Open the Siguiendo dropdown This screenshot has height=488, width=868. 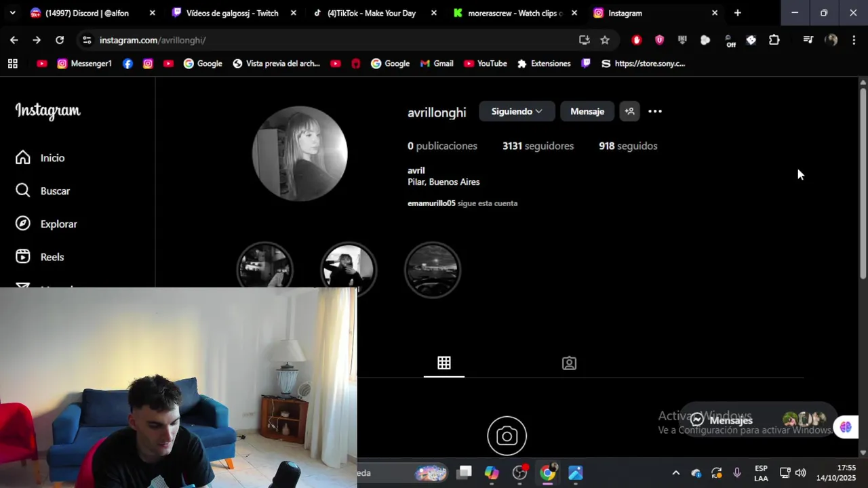point(517,111)
